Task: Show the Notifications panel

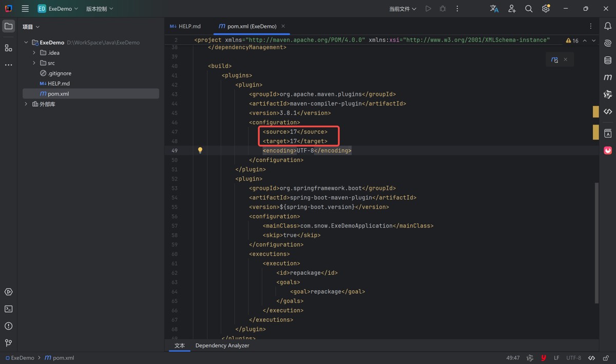Action: [608, 26]
